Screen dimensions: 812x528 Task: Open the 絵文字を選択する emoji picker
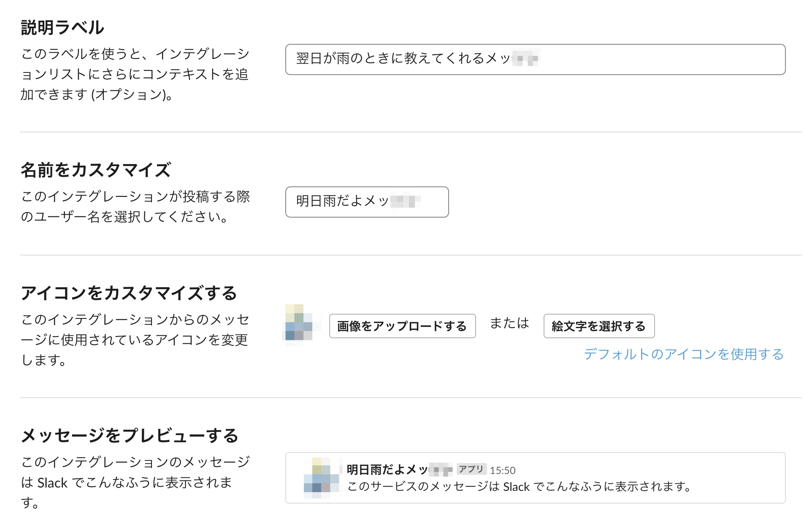coord(598,326)
